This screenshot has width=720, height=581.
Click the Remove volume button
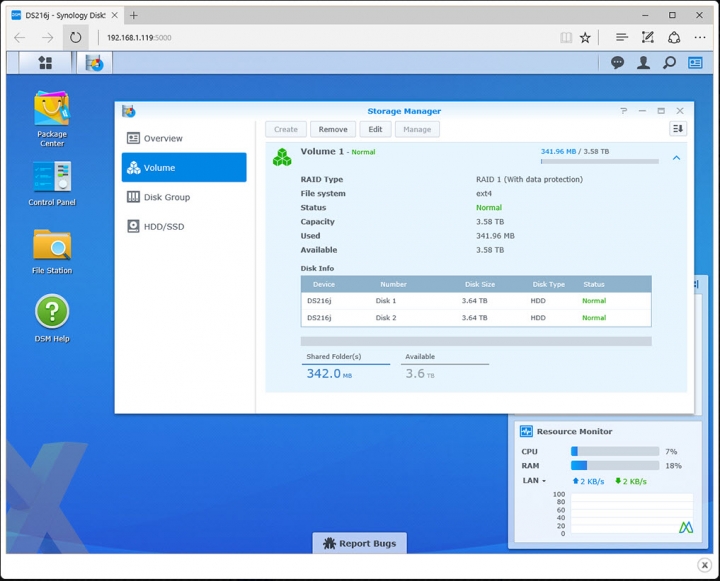[333, 130]
